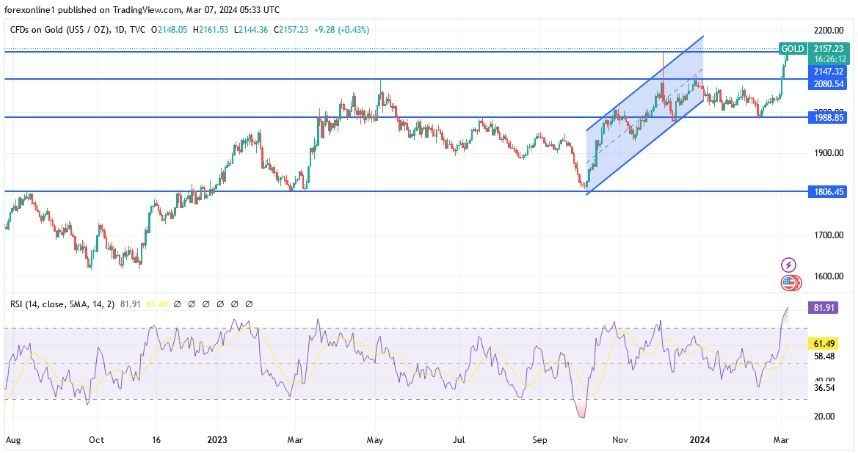Click the RSI (14, close, SMA, 14, 2) indicator title
Image resolution: width=858 pixels, height=453 pixels.
pos(62,304)
